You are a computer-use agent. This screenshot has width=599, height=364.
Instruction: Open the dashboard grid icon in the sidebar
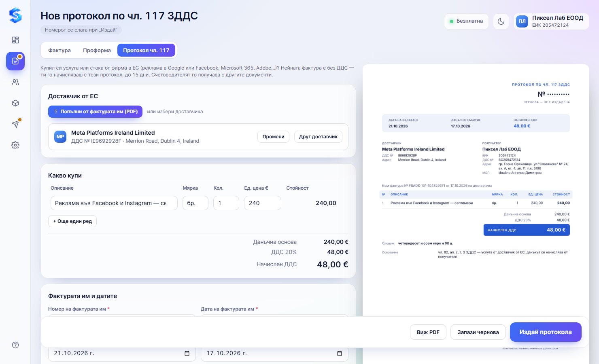pos(15,40)
